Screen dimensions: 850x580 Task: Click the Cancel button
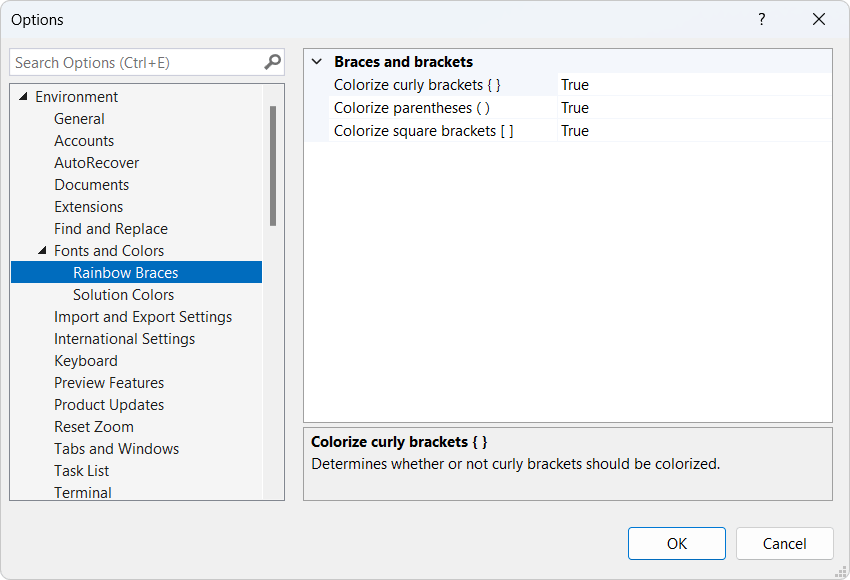click(x=784, y=543)
